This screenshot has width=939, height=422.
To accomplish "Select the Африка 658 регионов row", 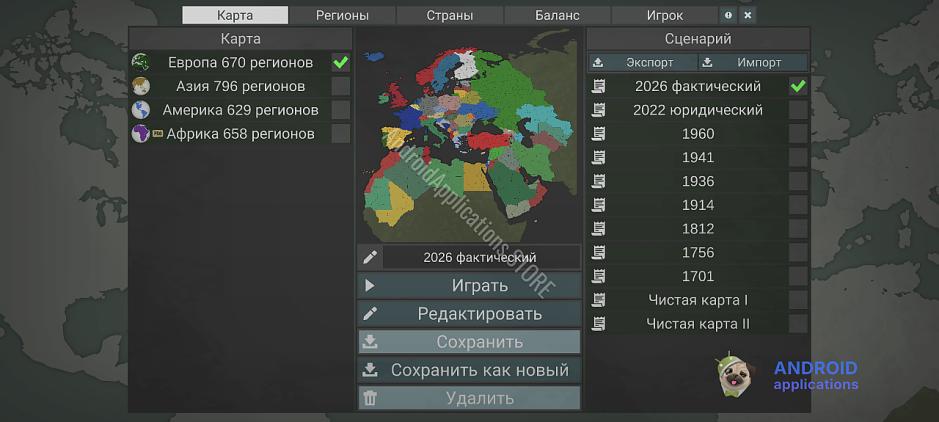I will pos(241,133).
